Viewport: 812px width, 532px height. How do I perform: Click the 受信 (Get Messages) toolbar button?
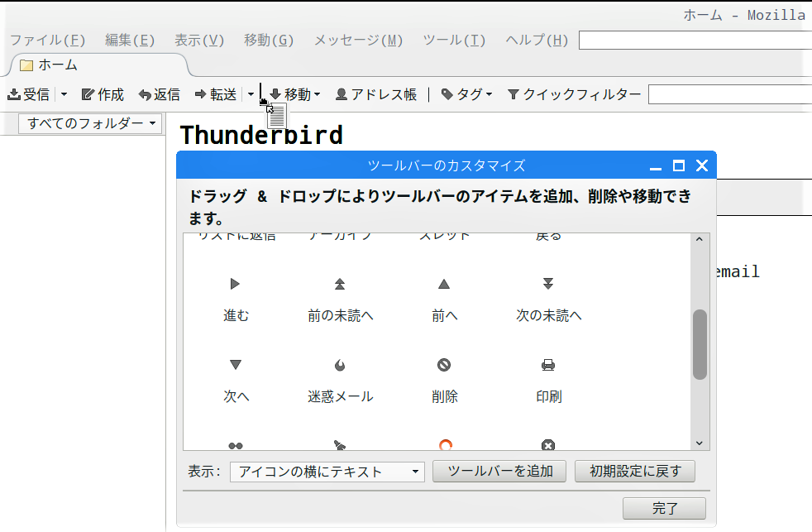[x=28, y=94]
